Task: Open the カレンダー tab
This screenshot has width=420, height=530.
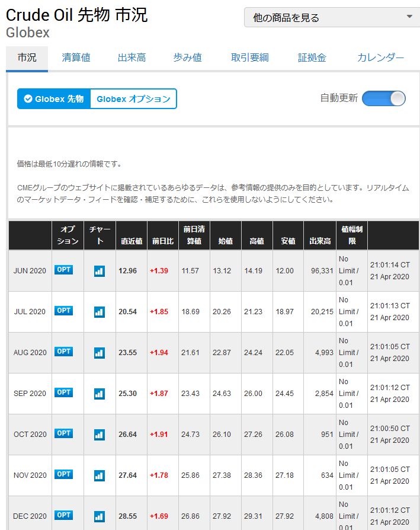Action: coord(381,59)
